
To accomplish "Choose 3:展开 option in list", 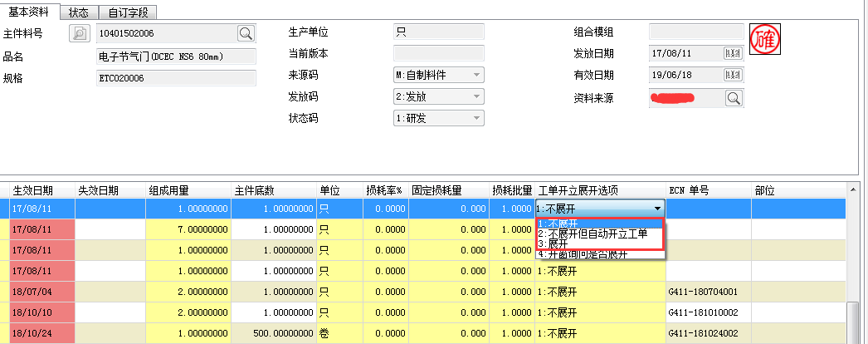I will coord(600,243).
